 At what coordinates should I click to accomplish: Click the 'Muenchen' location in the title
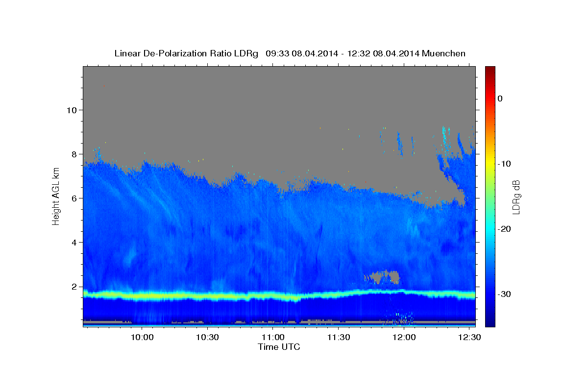(443, 53)
